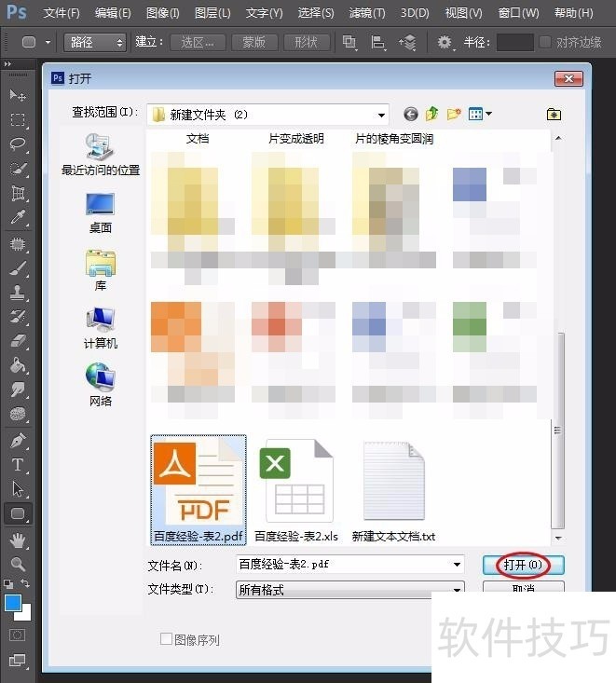
Task: Select the 新建文本文档.txt file
Action: [393, 490]
